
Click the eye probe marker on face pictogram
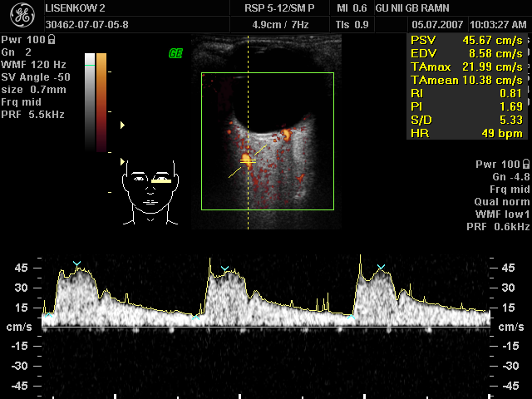(161, 181)
